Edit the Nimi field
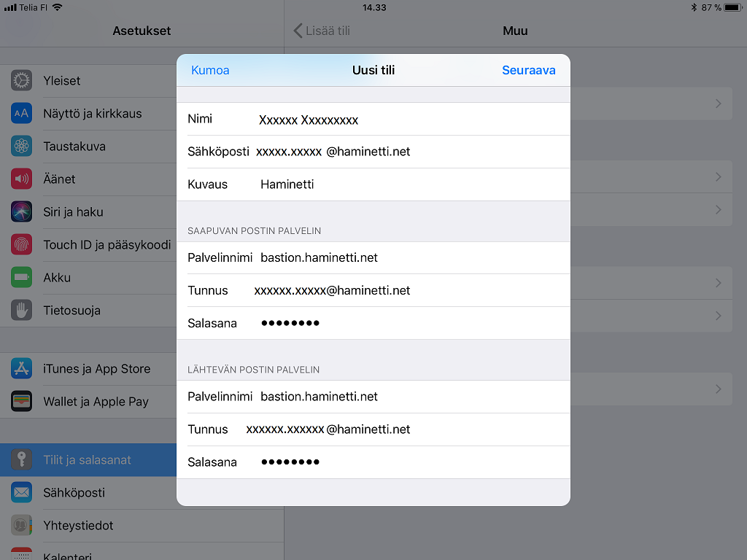747x560 pixels. [373, 119]
